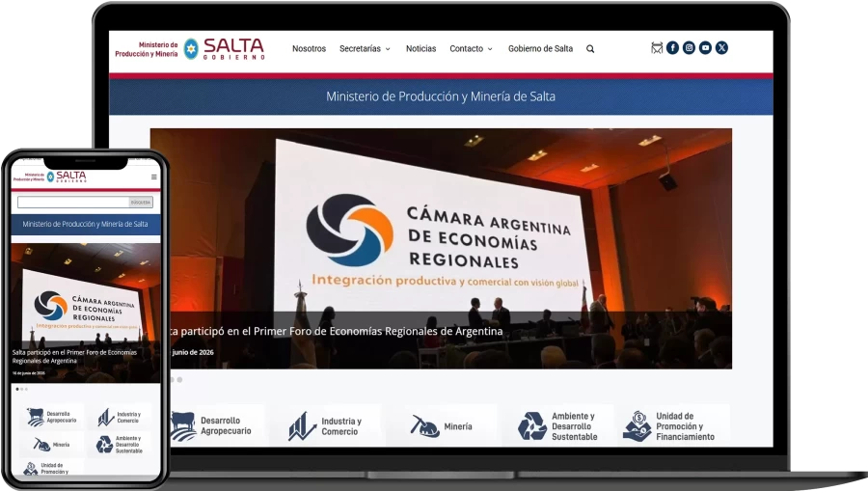Tap the blue Ministerio banner title on phone
This screenshot has height=491, width=868.
pyautogui.click(x=85, y=224)
